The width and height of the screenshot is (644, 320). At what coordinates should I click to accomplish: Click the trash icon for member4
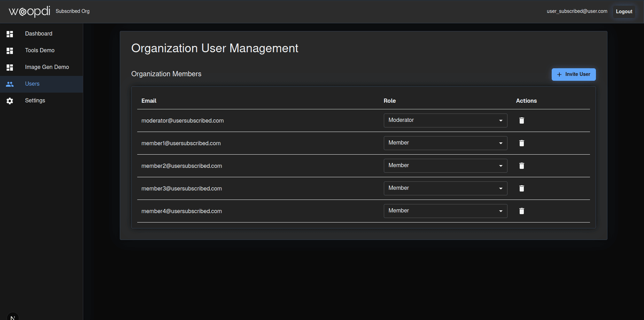point(521,211)
